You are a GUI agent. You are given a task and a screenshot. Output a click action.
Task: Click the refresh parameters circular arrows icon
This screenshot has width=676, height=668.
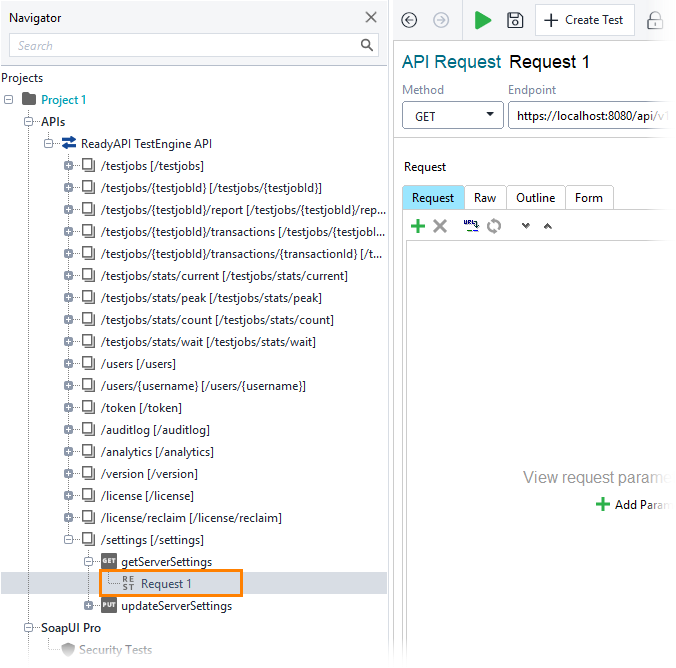494,226
